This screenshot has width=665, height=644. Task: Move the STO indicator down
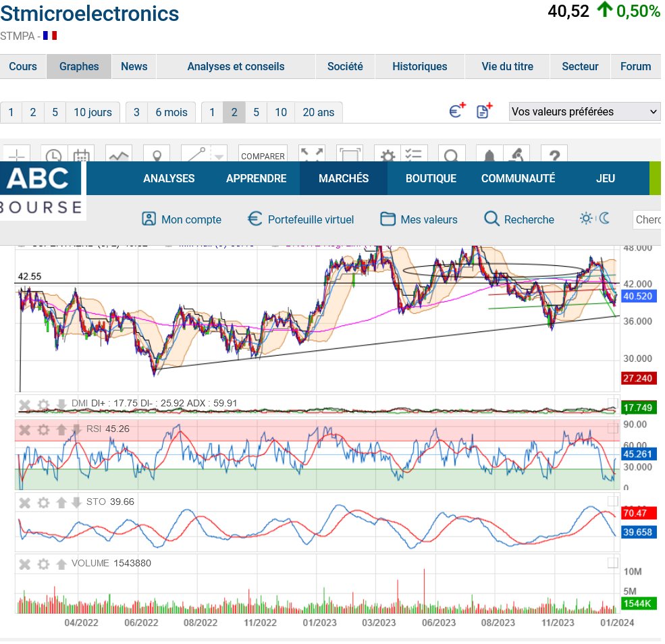coord(76,503)
